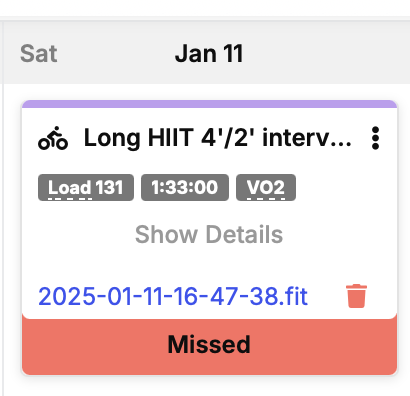410x396 pixels.
Task: Open the 2025-01-11-16-47-38.fit file link
Action: pos(173,296)
